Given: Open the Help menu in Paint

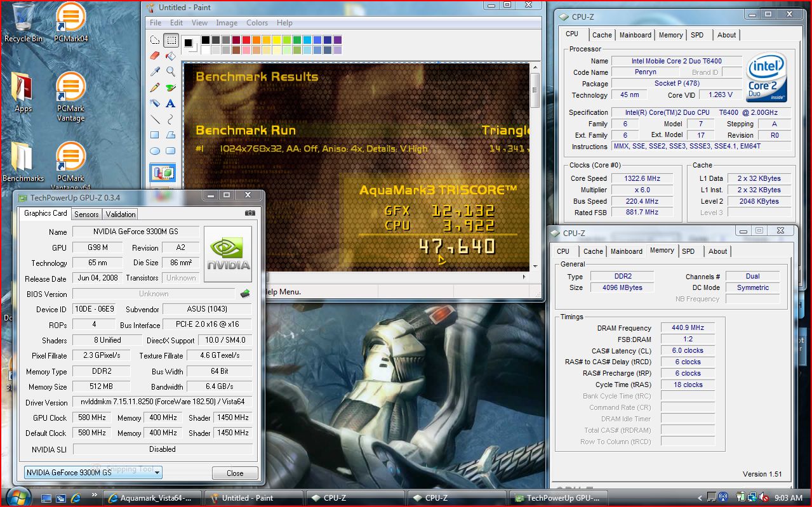Looking at the screenshot, I should pos(284,22).
